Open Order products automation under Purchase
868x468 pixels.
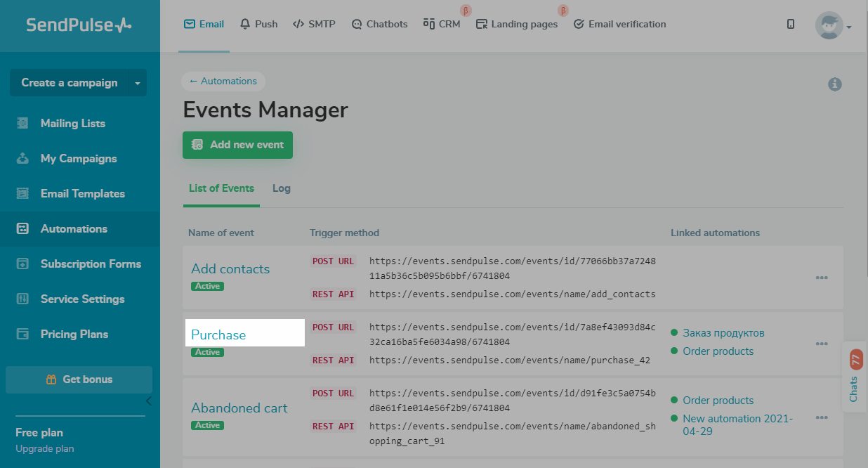718,351
